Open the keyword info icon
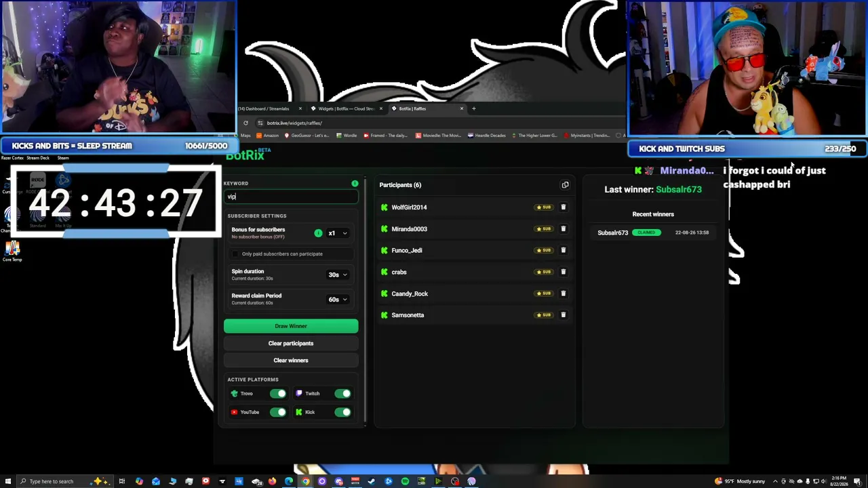Screen dimensions: 868x488 point(355,184)
